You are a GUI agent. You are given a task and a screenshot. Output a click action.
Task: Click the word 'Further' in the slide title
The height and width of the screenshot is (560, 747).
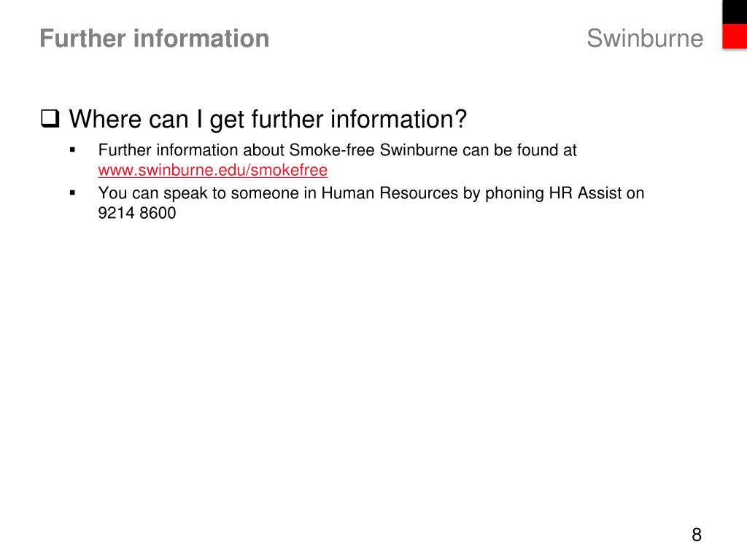click(x=82, y=38)
